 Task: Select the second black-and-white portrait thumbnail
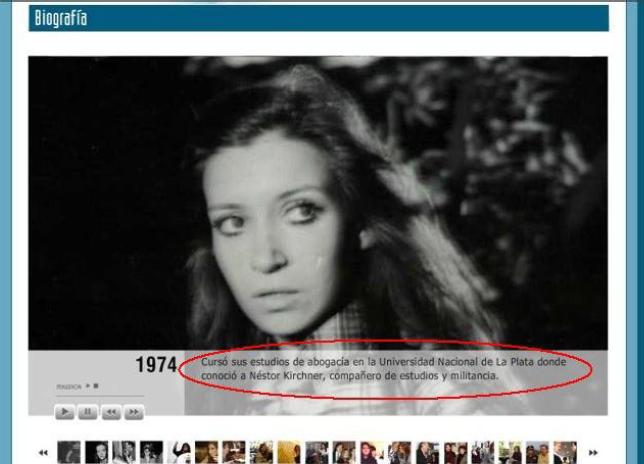click(x=97, y=452)
